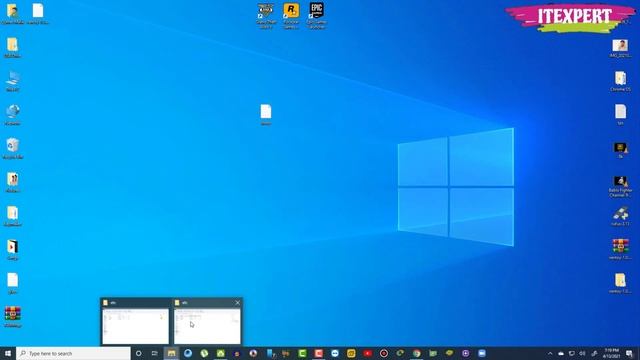
Task: Open Task View on the taskbar
Action: [x=155, y=353]
